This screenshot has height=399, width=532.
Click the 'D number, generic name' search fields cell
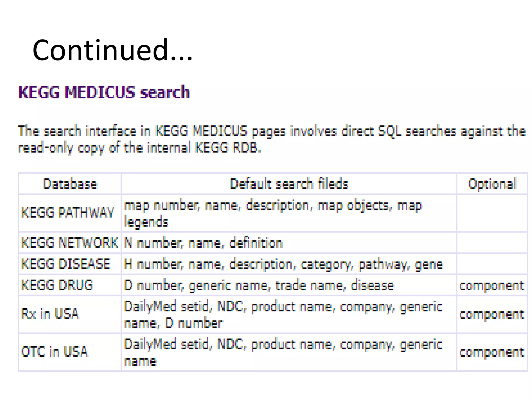289,285
